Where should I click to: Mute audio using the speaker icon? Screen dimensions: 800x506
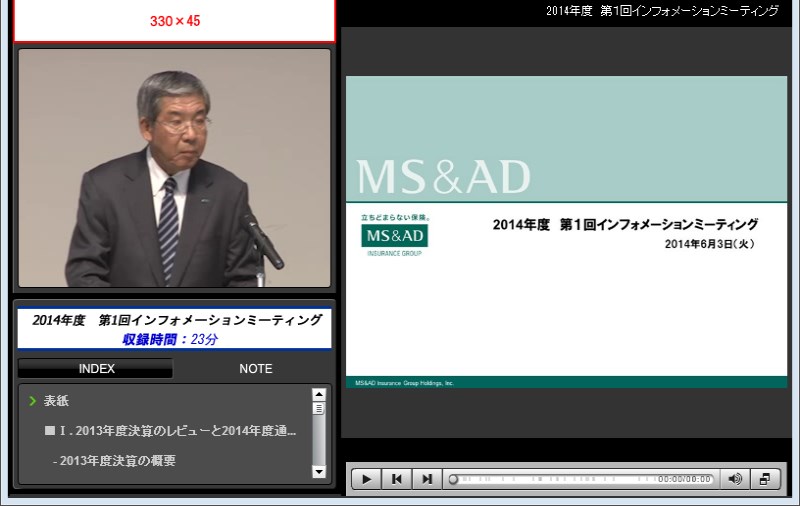point(735,479)
